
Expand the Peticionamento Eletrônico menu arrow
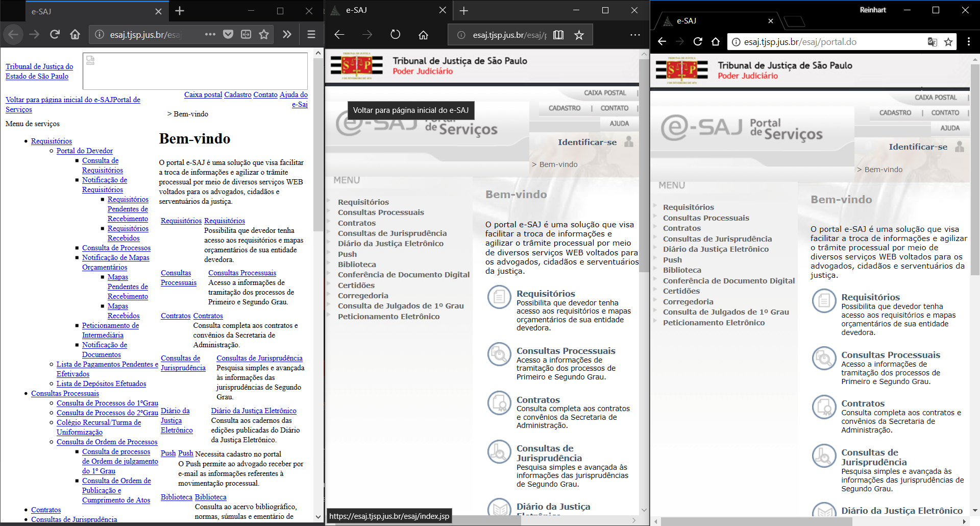pyautogui.click(x=655, y=322)
